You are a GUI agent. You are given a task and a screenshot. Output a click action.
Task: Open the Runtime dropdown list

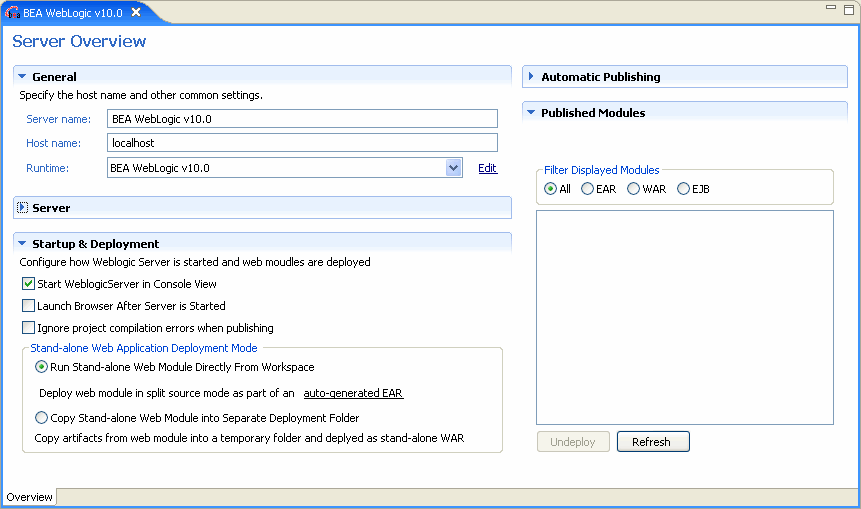click(454, 168)
